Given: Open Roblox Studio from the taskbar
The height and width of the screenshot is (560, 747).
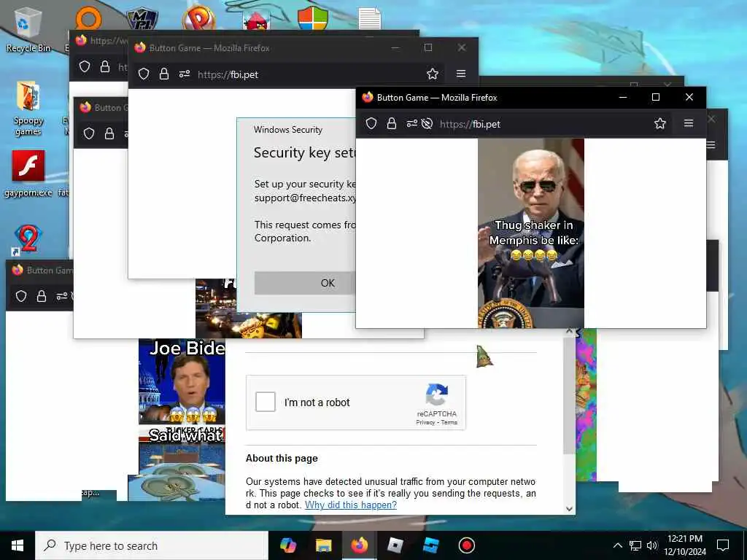Looking at the screenshot, I should 430,545.
